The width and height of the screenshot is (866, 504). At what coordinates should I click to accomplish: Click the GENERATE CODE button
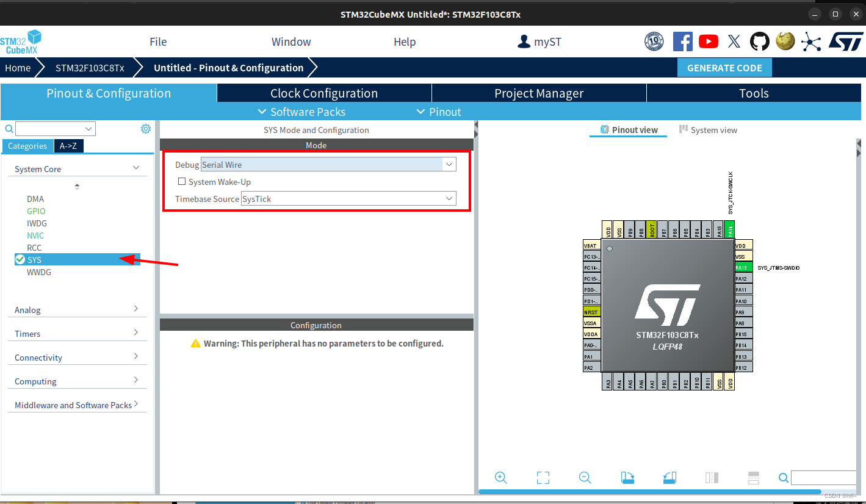click(x=724, y=67)
